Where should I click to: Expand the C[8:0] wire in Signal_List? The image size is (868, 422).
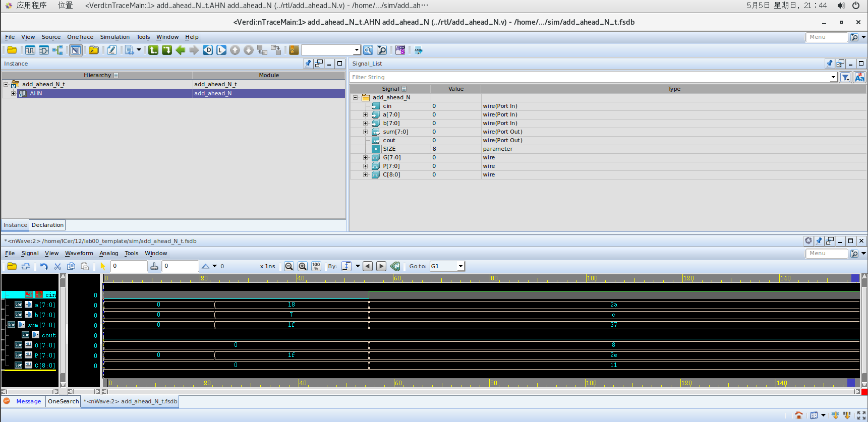[366, 174]
